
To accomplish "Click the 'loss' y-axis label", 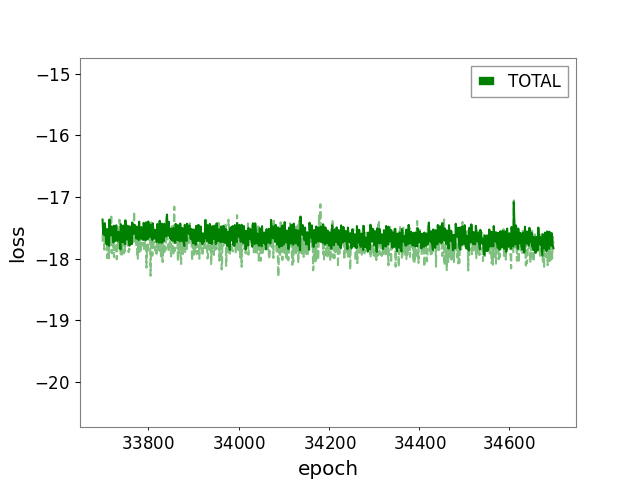I will click(x=18, y=244).
